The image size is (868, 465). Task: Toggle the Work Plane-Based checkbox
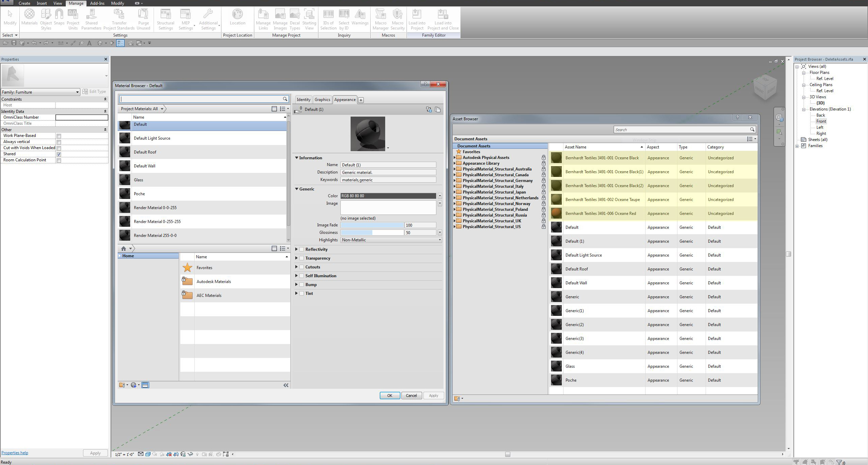pos(59,136)
